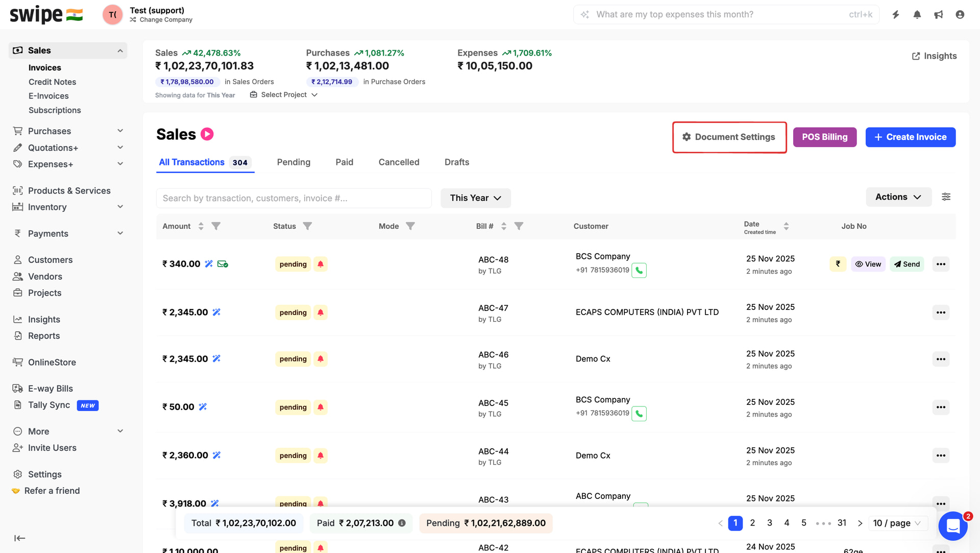Click the transaction search input field
Viewport: 980px width, 553px height.
(293, 198)
